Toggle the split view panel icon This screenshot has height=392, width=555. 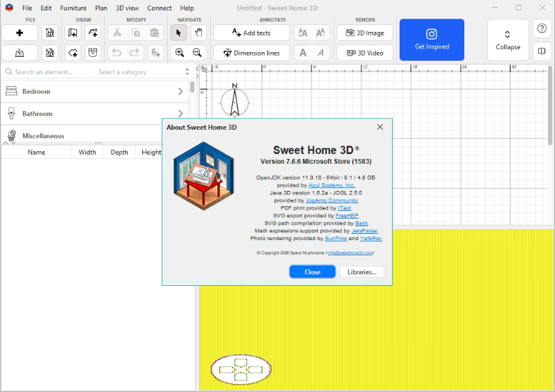pos(541,51)
